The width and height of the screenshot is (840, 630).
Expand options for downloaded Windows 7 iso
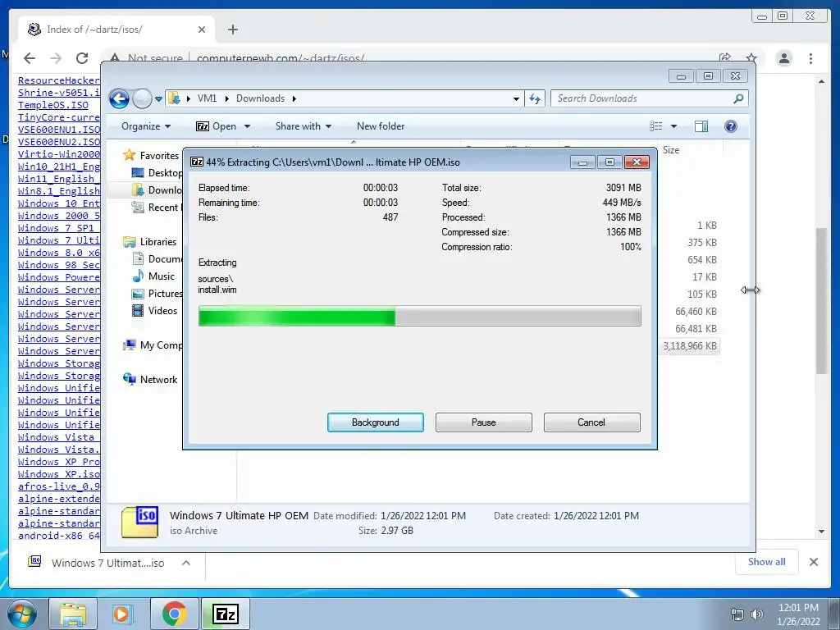tap(186, 563)
